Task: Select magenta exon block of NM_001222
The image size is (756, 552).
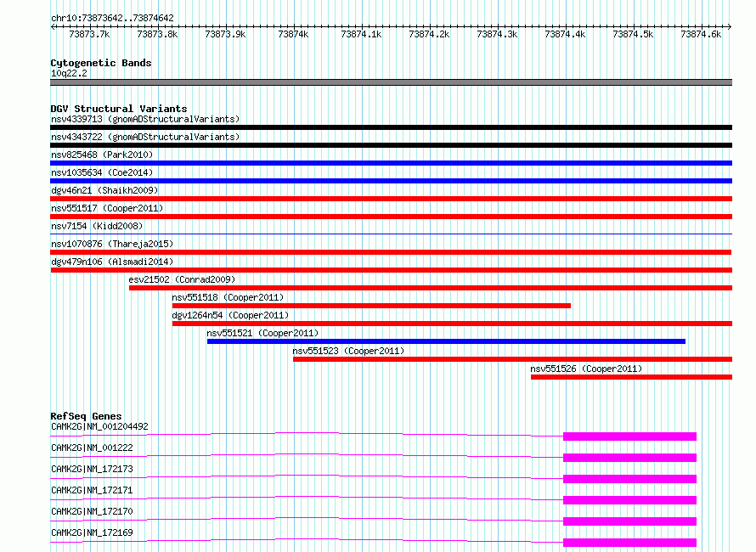Action: (x=629, y=458)
